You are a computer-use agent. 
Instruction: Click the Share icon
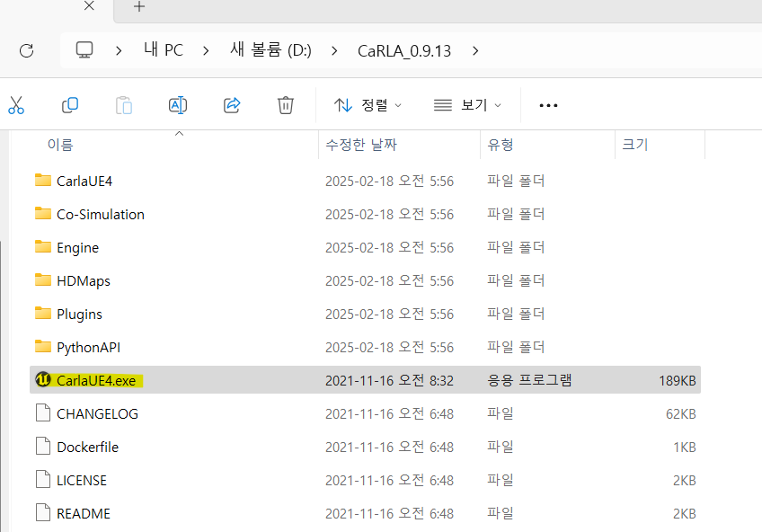click(x=232, y=105)
